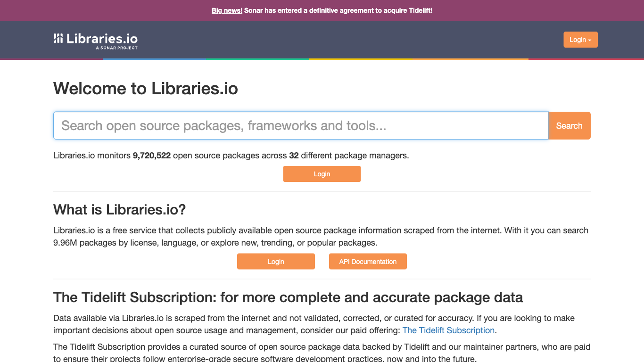Click the bold number 32 of package managers
The height and width of the screenshot is (362, 644).
[x=294, y=156]
